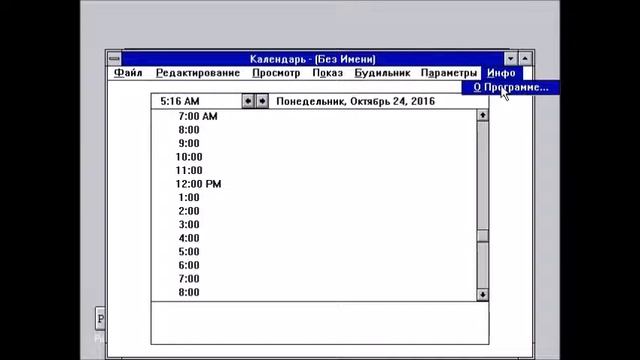Click the current time 5:16 AM

click(180, 101)
